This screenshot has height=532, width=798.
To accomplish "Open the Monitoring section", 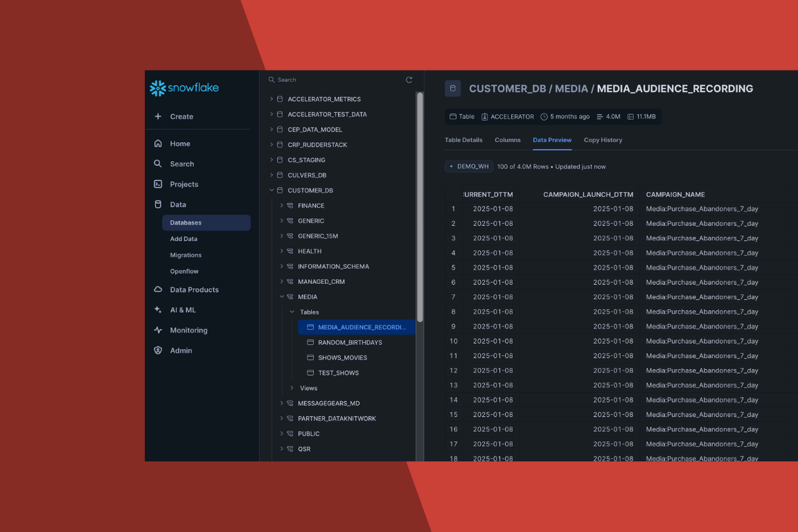I will pyautogui.click(x=188, y=330).
